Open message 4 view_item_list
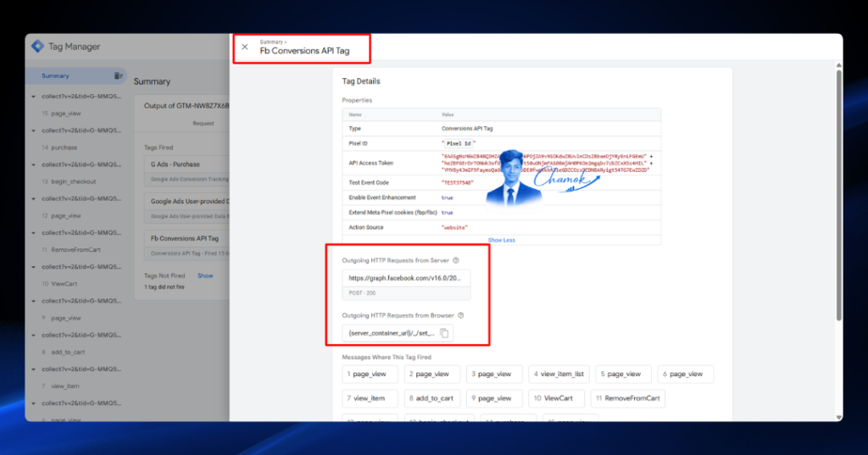Screen dimensions: 868x455 559,375
